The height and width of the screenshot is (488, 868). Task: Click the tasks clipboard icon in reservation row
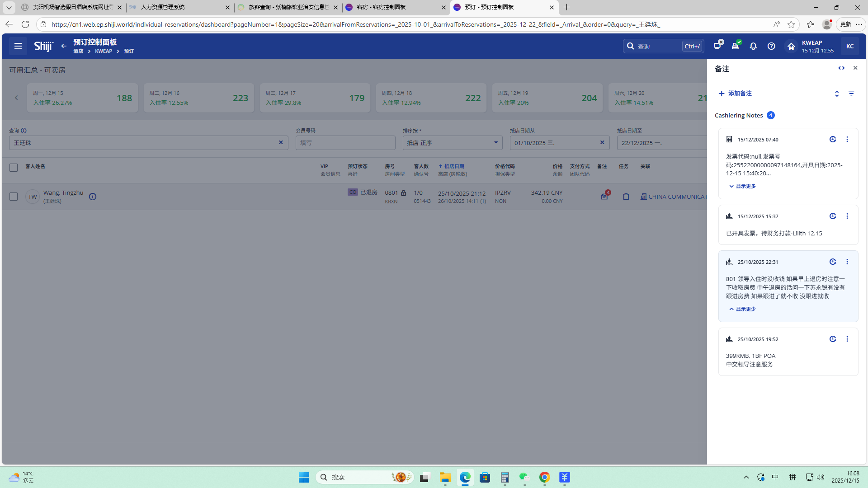pos(626,197)
